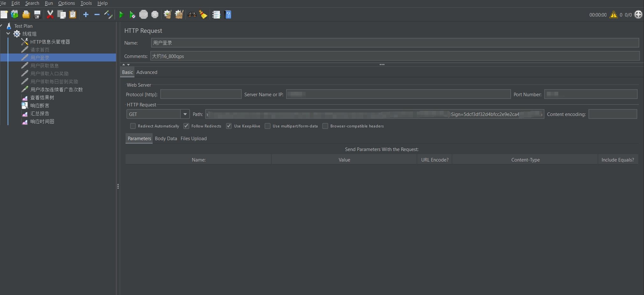644x295 pixels.
Task: Collapse the Test Plan tree node
Action: [x=1, y=26]
